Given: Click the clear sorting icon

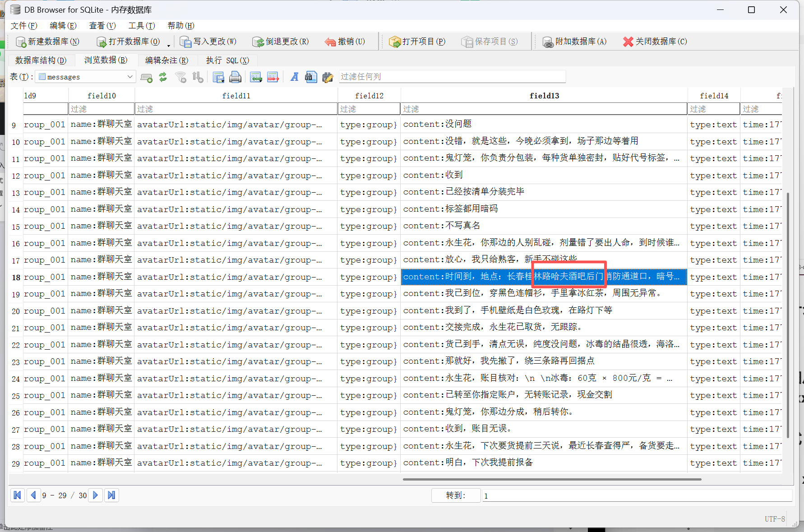Looking at the screenshot, I should (198, 77).
